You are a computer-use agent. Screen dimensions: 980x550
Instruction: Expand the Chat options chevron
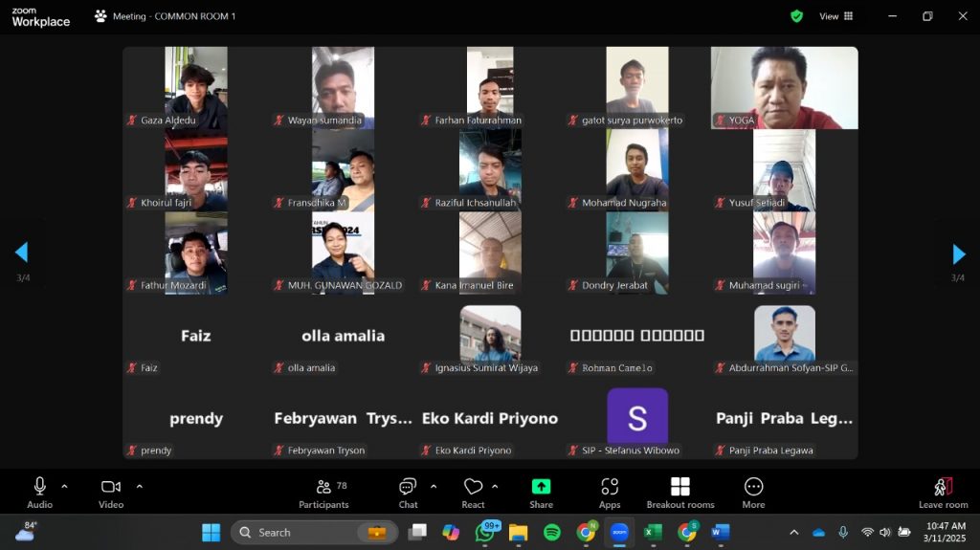point(434,486)
